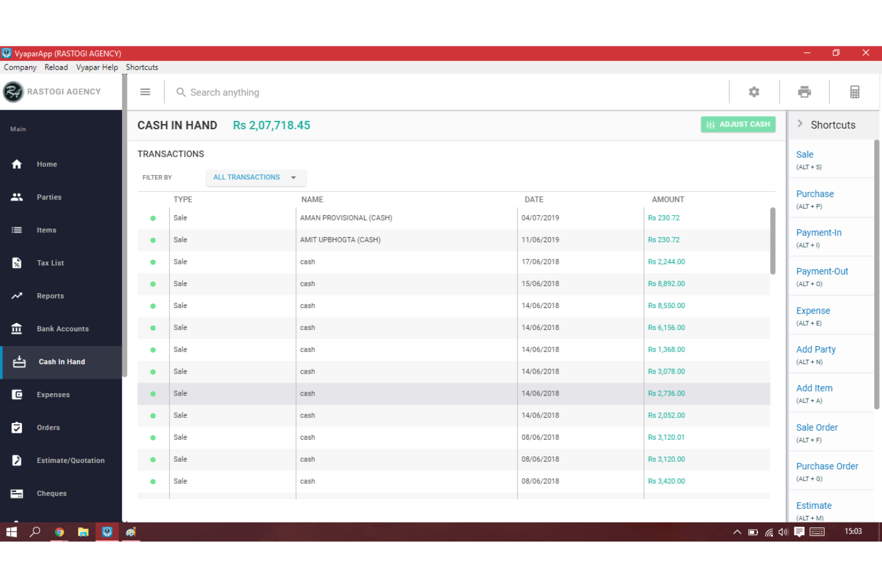Open the Company menu
Viewport: 882px width, 588px height.
[x=20, y=67]
